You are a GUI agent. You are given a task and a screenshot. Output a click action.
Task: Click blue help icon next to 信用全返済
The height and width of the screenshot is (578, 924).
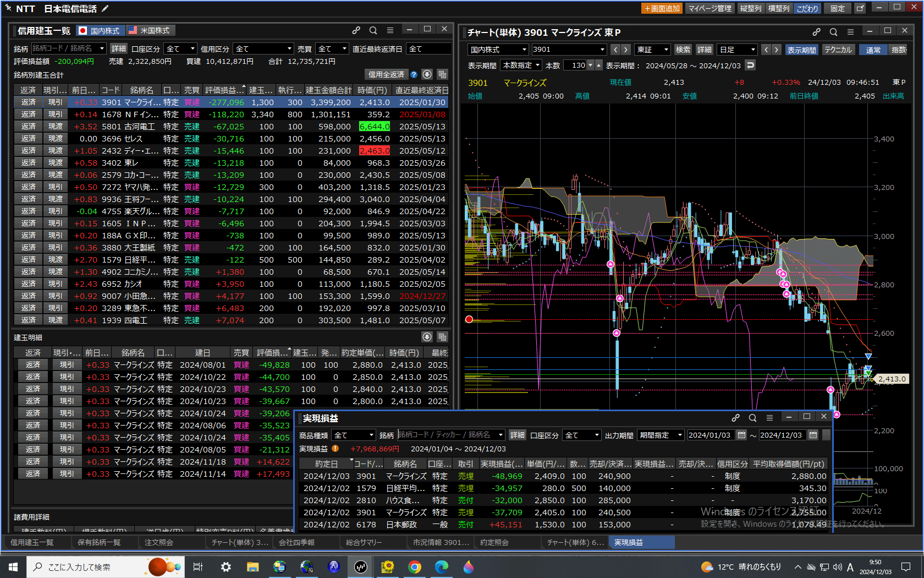click(x=414, y=74)
